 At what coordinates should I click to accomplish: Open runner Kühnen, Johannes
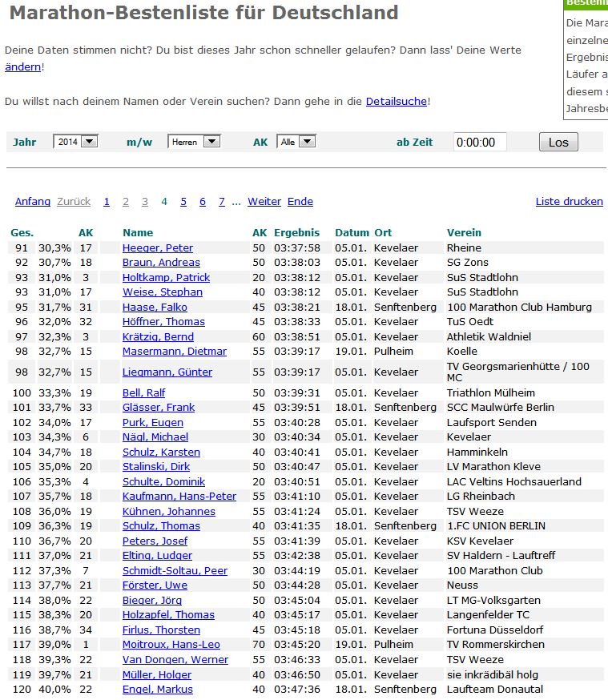pos(169,511)
